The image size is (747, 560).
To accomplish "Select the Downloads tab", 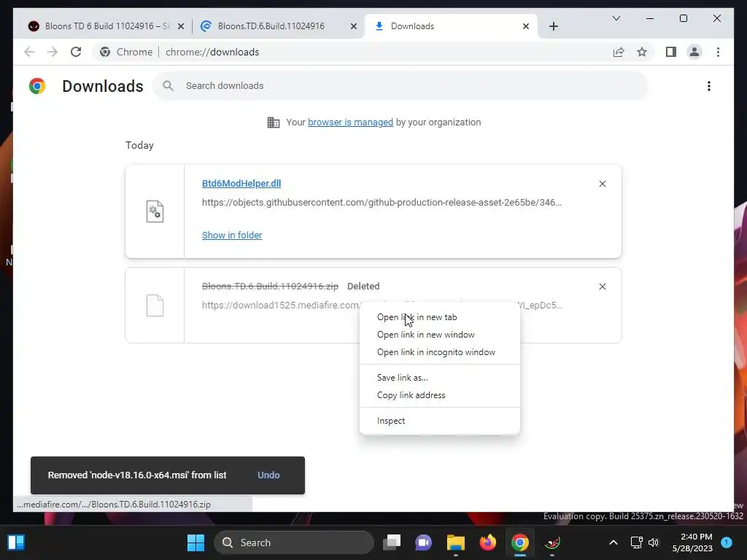I will [x=450, y=26].
